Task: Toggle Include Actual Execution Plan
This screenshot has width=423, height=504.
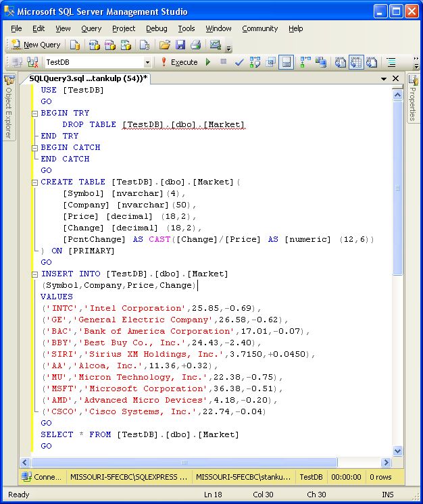Action: point(305,62)
